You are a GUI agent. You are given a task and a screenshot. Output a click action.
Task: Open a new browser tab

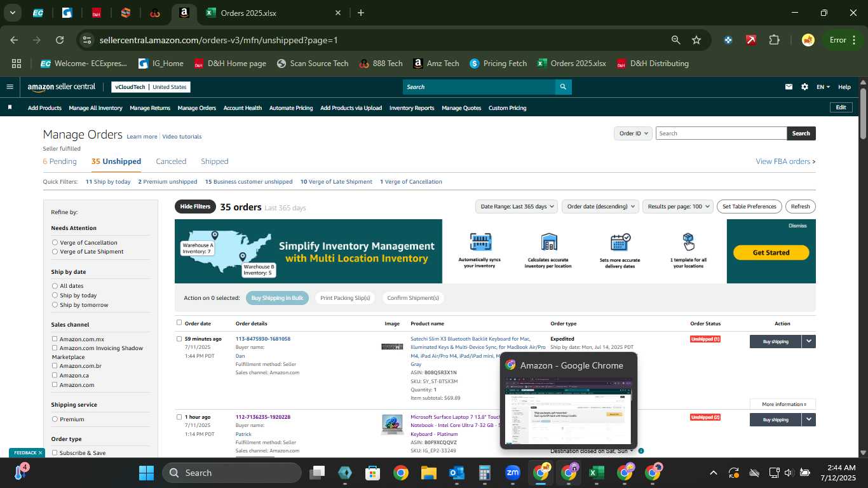pyautogui.click(x=361, y=13)
